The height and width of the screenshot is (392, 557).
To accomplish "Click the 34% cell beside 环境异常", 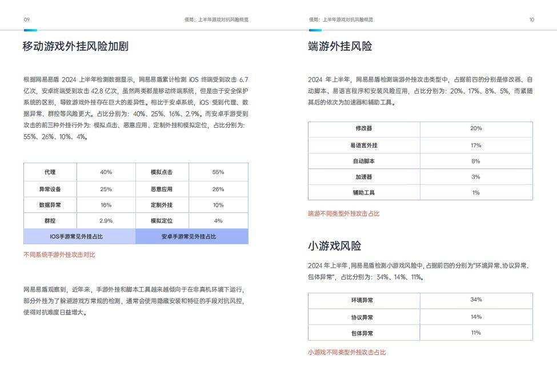I will [x=476, y=300].
